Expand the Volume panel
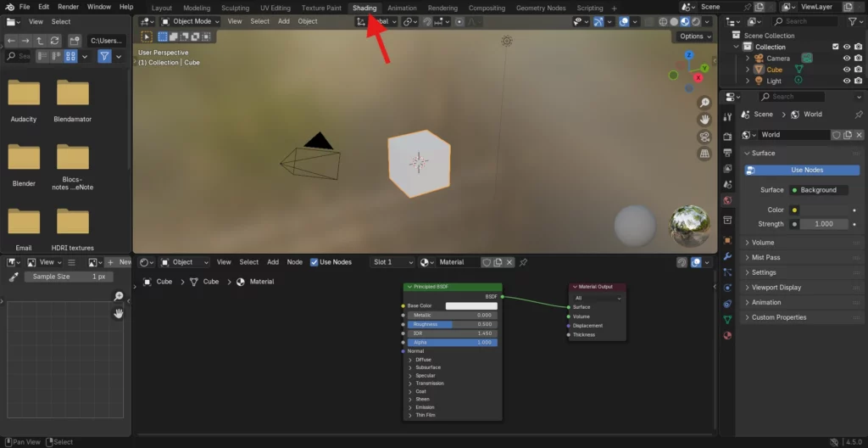Image resolution: width=868 pixels, height=448 pixels. pos(763,243)
